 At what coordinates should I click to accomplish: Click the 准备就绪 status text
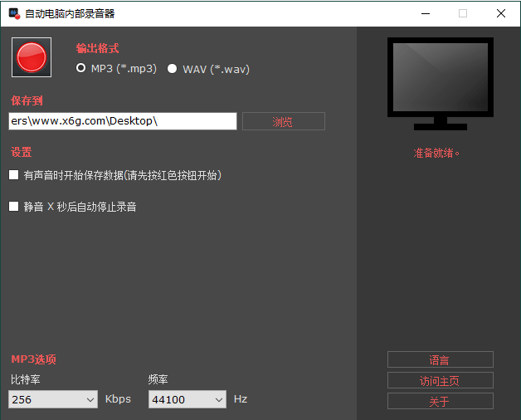437,153
